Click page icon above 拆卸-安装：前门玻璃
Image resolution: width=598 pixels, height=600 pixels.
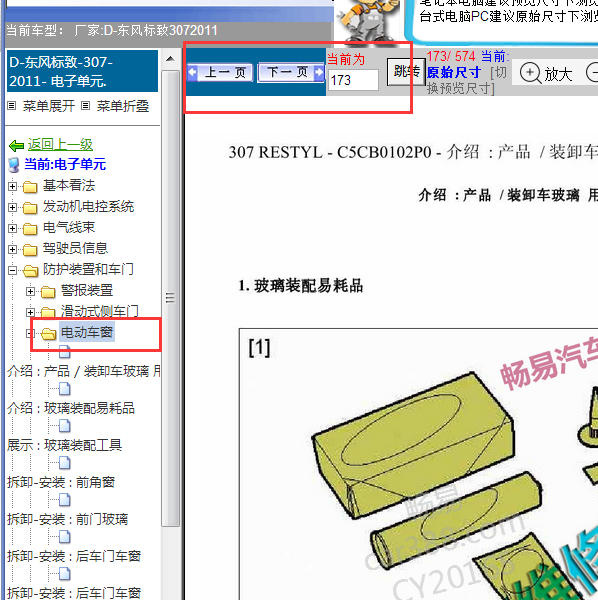pyautogui.click(x=65, y=500)
